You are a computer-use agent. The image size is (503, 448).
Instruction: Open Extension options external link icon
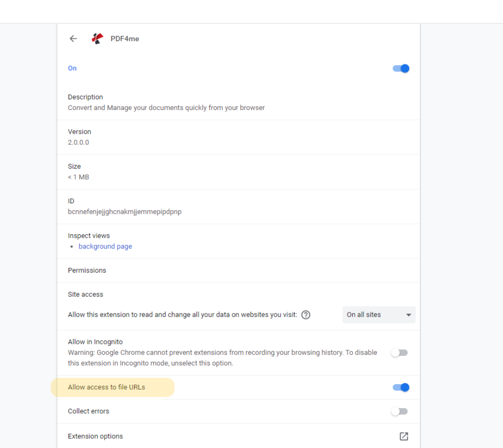pos(404,436)
